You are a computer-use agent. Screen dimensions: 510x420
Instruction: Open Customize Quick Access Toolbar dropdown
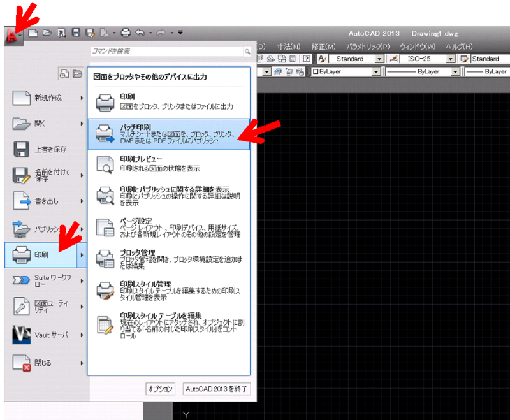tap(180, 32)
